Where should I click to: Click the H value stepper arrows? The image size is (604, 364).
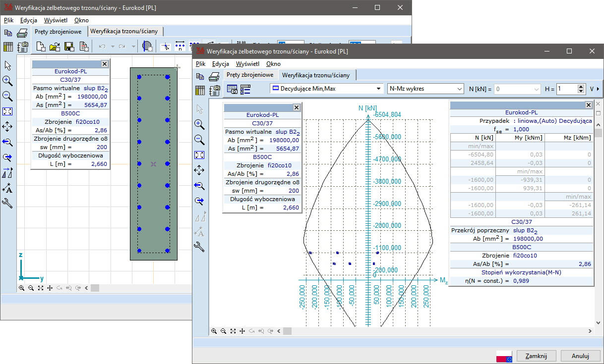coord(581,89)
